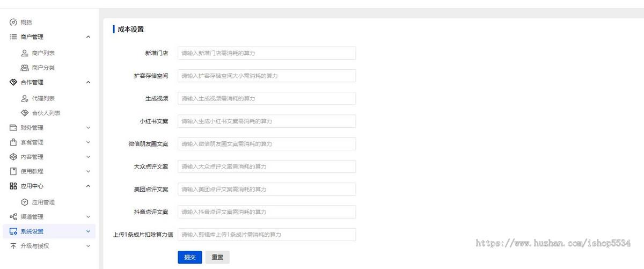
Task: Click the 小红书文案 field label
Action: [x=153, y=121]
